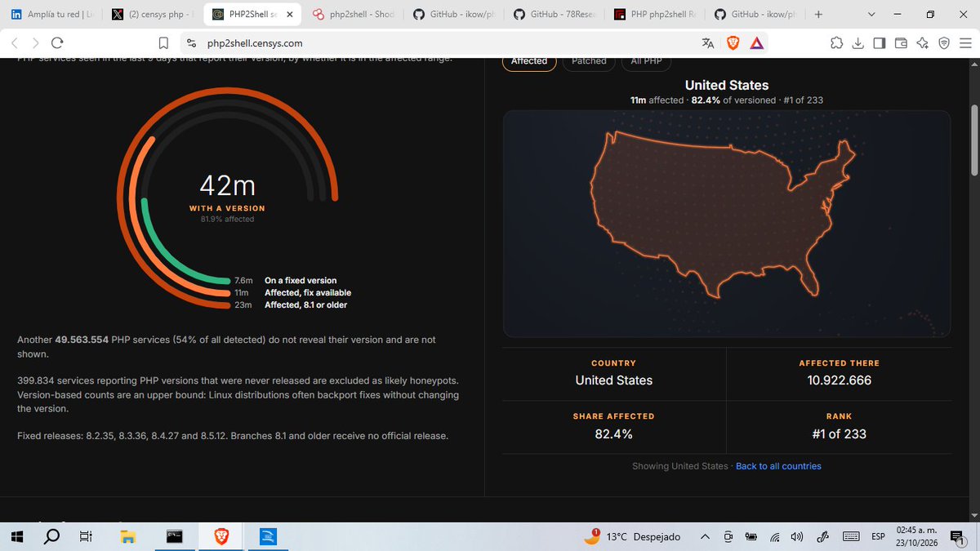Select the Affected map filter
This screenshot has height=551, width=980.
(529, 61)
